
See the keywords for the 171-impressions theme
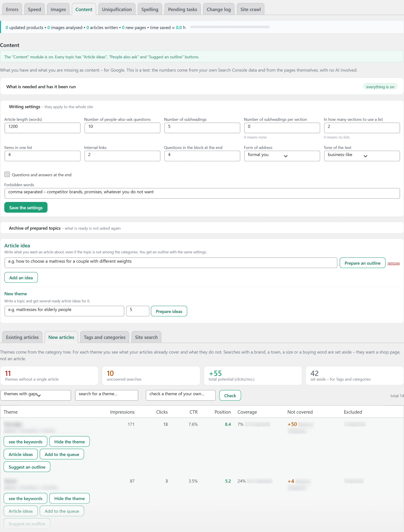coord(25,441)
